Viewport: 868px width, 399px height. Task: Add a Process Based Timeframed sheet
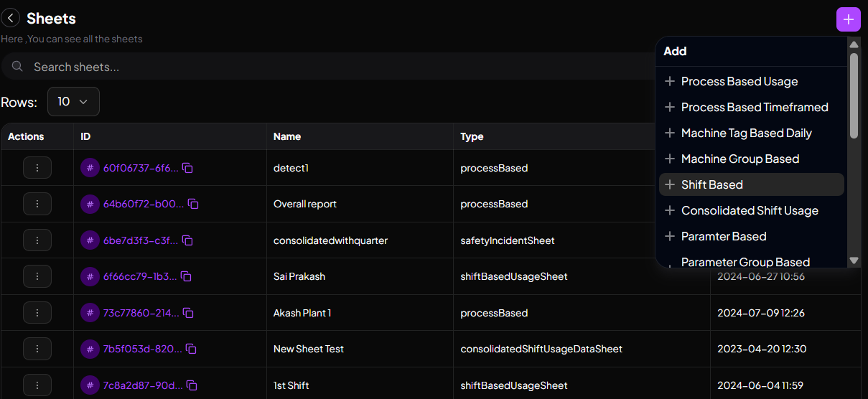751,107
